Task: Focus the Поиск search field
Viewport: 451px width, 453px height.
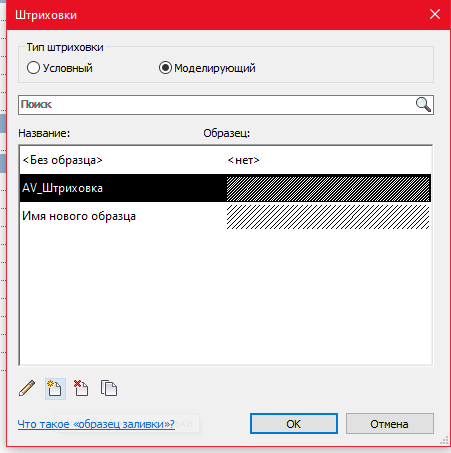Action: point(226,105)
